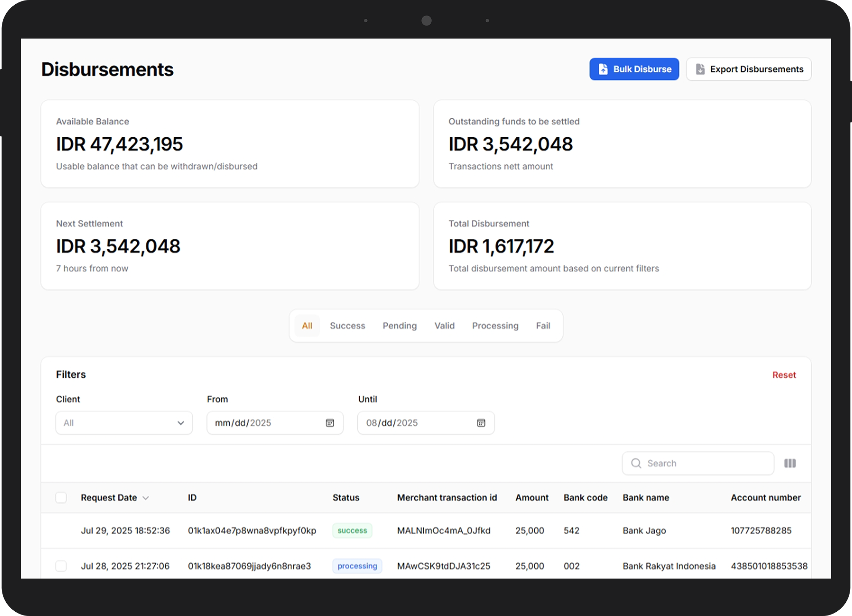Click the success status badge in first row
The image size is (852, 616).
[x=352, y=530]
